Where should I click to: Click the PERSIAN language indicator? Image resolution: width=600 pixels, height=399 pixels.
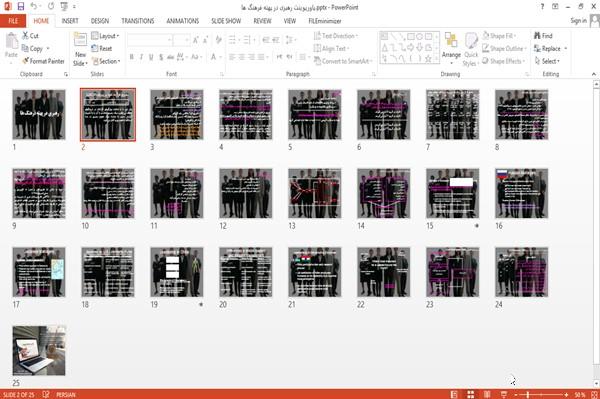coord(66,394)
